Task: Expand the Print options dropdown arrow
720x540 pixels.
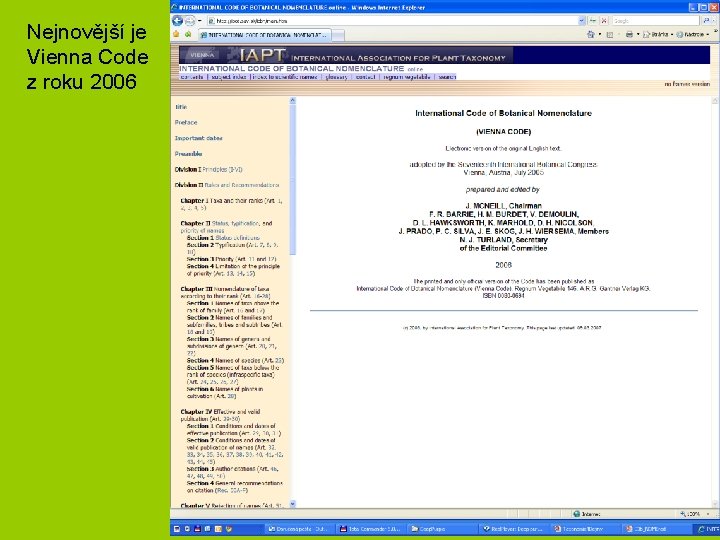Action: [638, 34]
